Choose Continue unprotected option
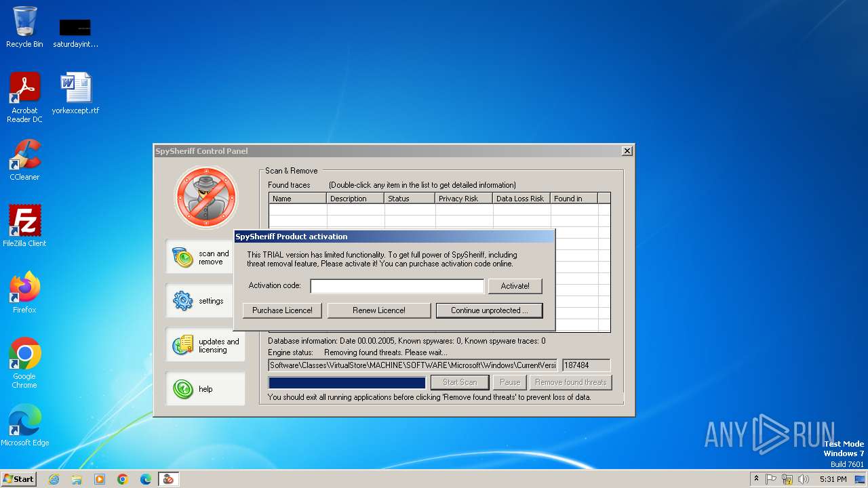 coord(490,310)
